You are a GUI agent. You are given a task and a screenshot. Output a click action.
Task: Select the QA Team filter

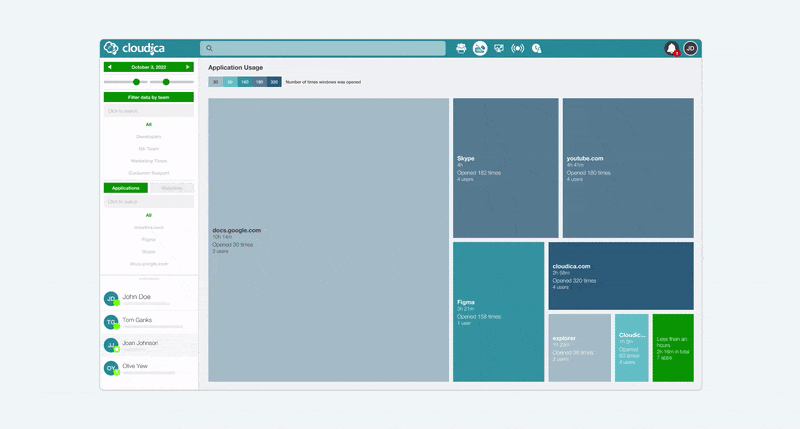(x=148, y=149)
